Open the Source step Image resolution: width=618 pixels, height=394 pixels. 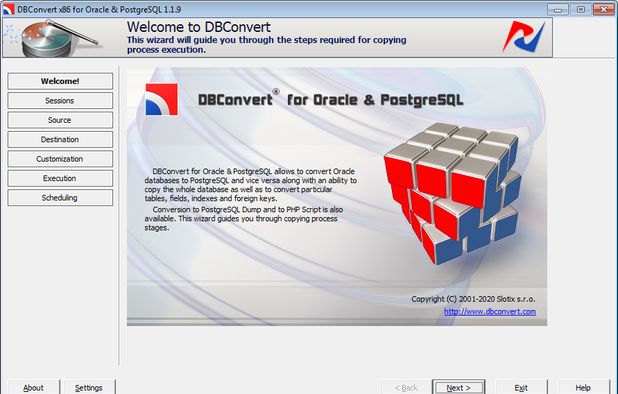(x=60, y=120)
